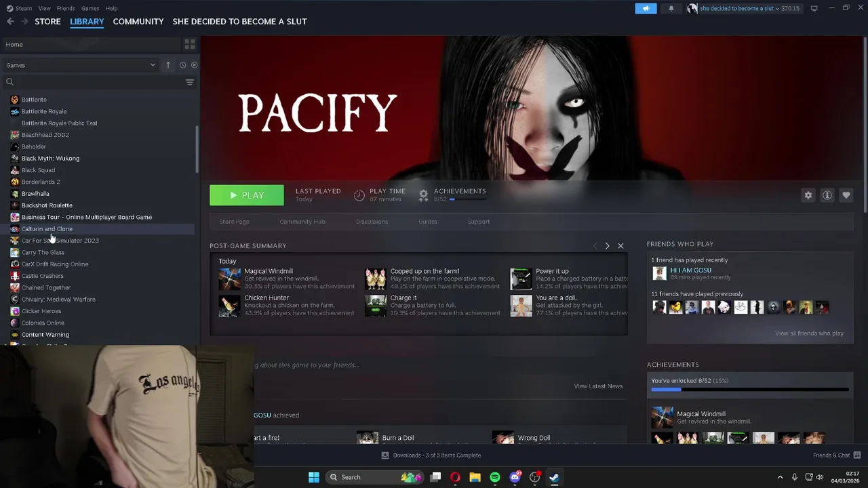Show ready-to-play games with the play circle filter
This screenshot has height=488, width=868.
click(194, 65)
